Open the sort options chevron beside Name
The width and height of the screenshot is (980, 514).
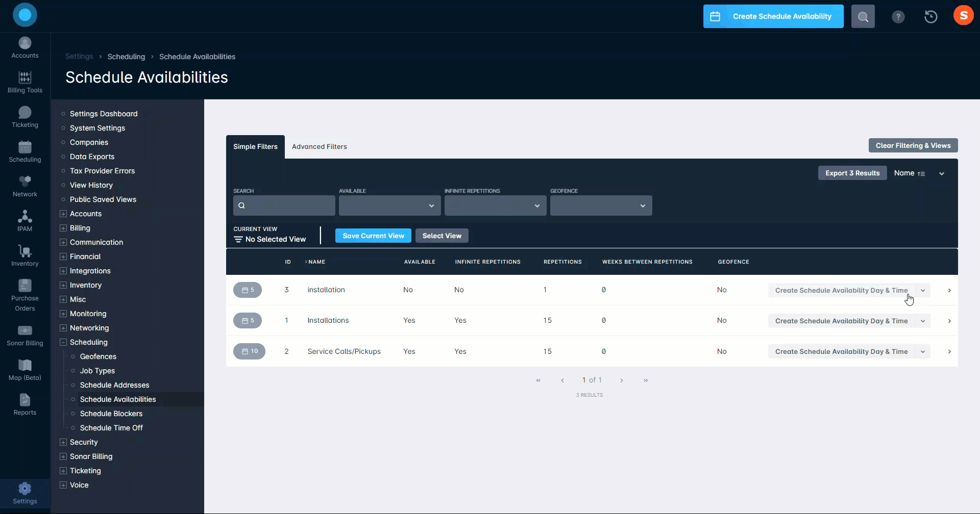coord(942,174)
